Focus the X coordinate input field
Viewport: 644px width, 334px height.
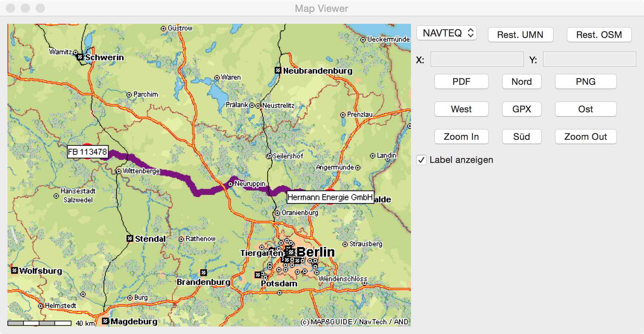click(477, 60)
